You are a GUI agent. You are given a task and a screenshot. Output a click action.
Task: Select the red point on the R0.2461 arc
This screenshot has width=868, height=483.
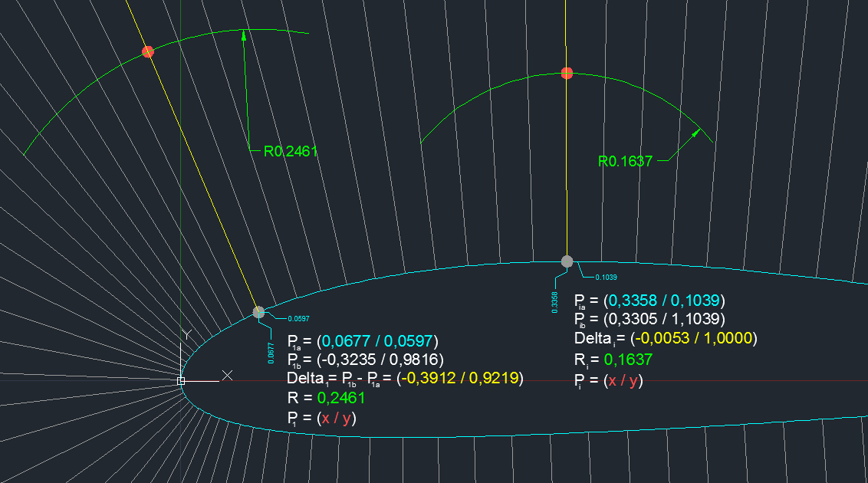point(148,52)
